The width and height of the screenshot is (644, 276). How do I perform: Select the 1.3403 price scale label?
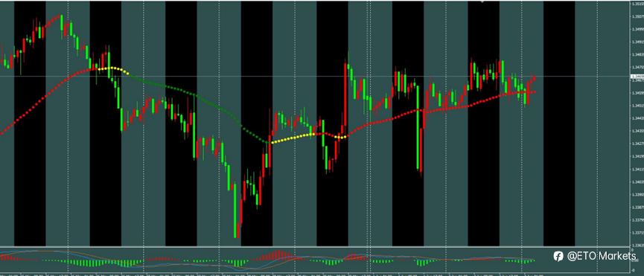pyautogui.click(x=637, y=182)
